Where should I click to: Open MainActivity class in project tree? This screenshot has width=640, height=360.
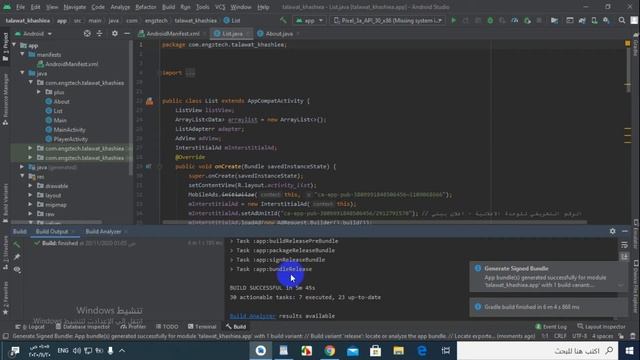(69, 130)
